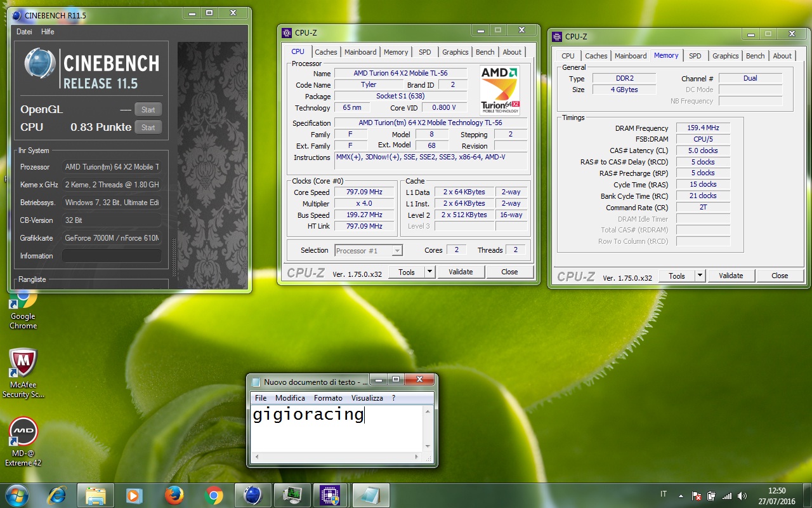Click the Action Center flag tray icon

coord(697,496)
